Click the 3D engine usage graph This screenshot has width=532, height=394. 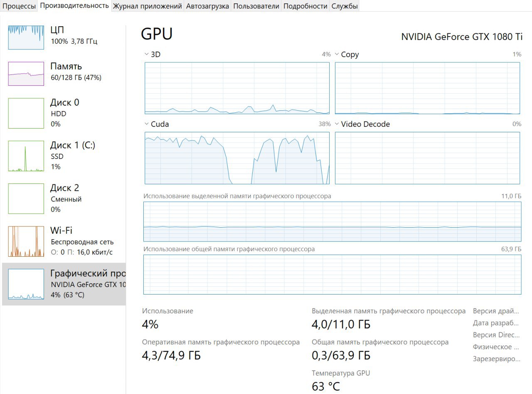(x=237, y=88)
